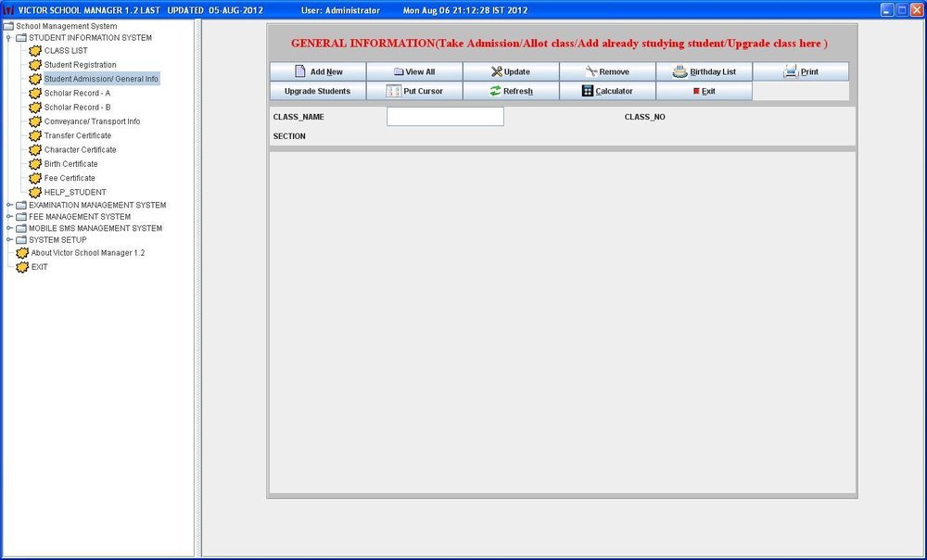The width and height of the screenshot is (927, 560).
Task: Click gear icon beside Student Registration
Action: [x=35, y=65]
